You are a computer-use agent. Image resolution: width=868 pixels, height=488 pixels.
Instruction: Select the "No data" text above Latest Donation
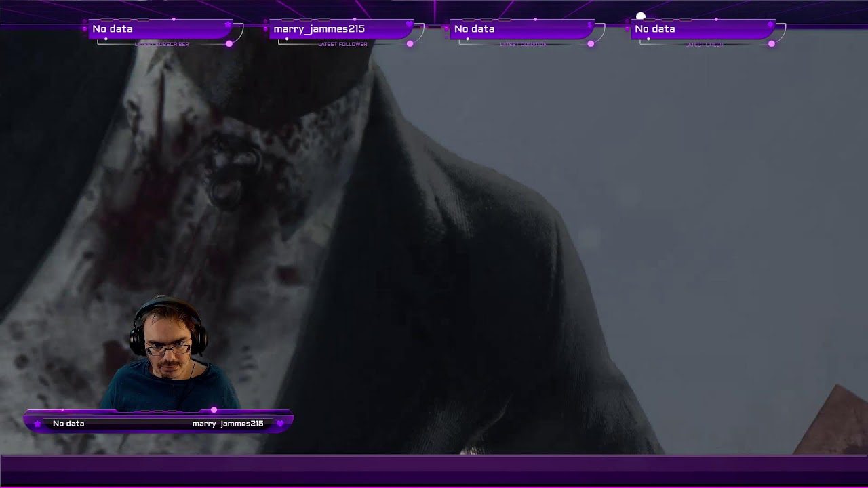click(x=474, y=28)
